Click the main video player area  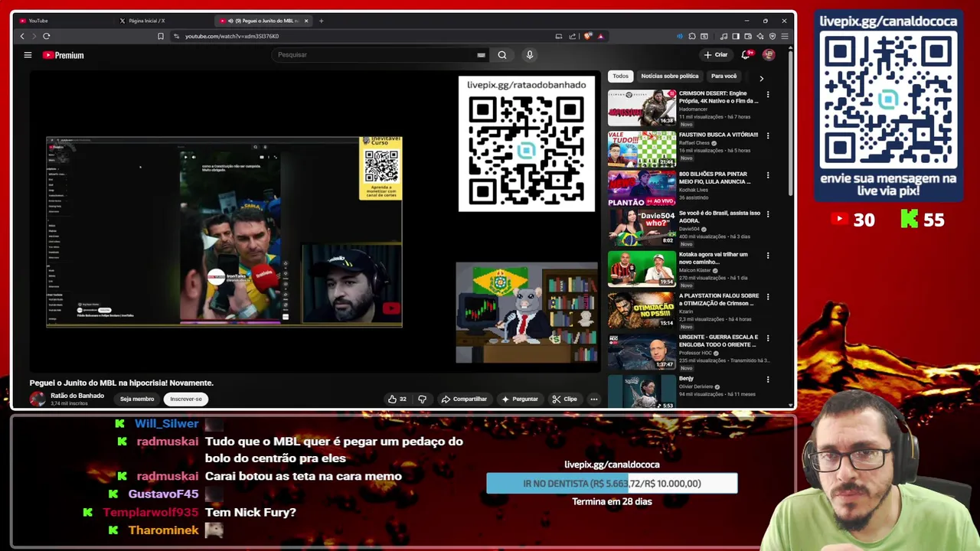[315, 222]
